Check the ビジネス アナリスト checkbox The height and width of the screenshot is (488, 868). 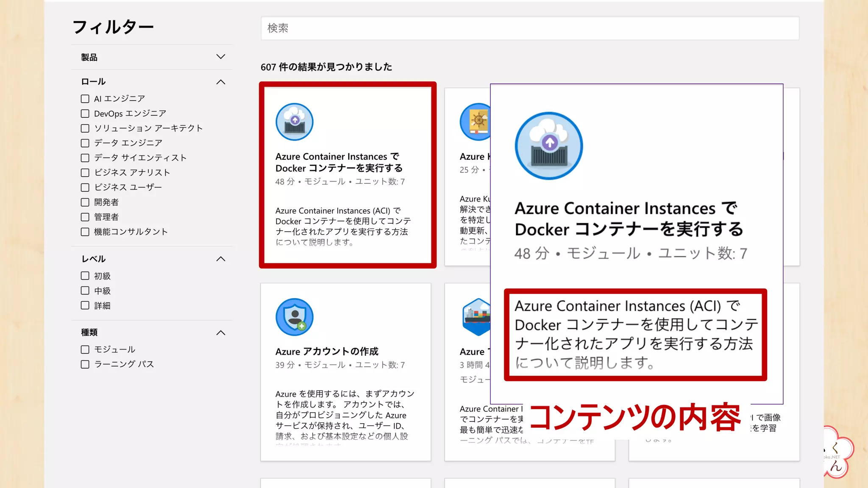pyautogui.click(x=85, y=173)
